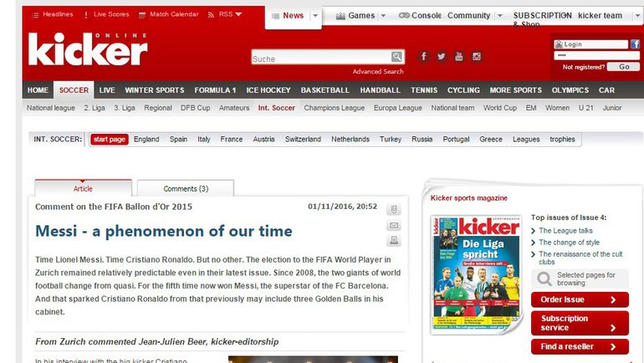Open ICE HOCKEY section
Screen dimensions: 644x363
click(x=268, y=90)
